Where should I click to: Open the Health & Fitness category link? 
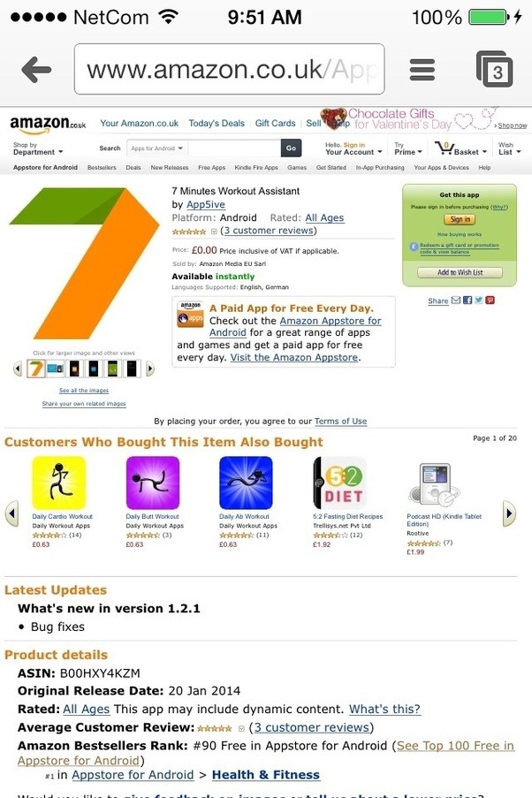click(x=266, y=775)
